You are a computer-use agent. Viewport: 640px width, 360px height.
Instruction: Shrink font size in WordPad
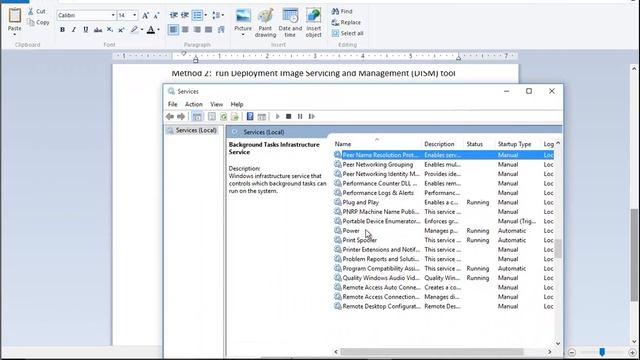pos(156,16)
